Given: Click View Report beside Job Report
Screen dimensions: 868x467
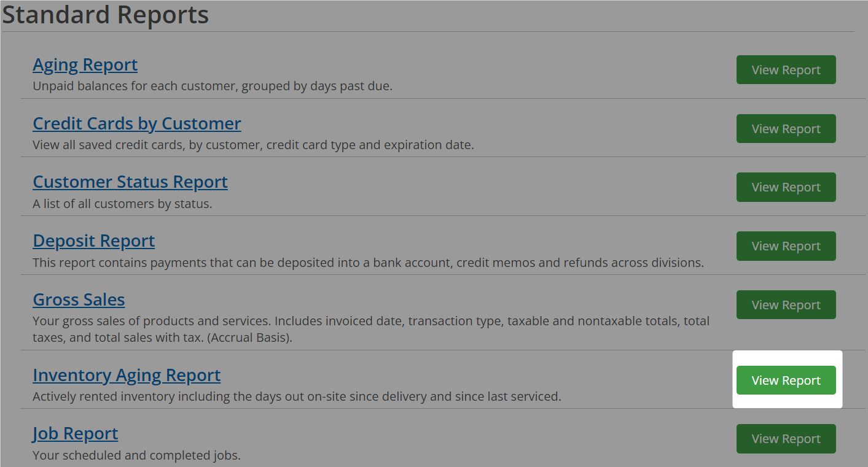Looking at the screenshot, I should tap(786, 439).
